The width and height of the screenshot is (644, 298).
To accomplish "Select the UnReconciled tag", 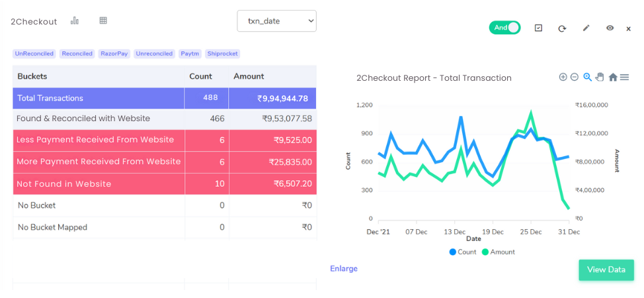I will (34, 54).
